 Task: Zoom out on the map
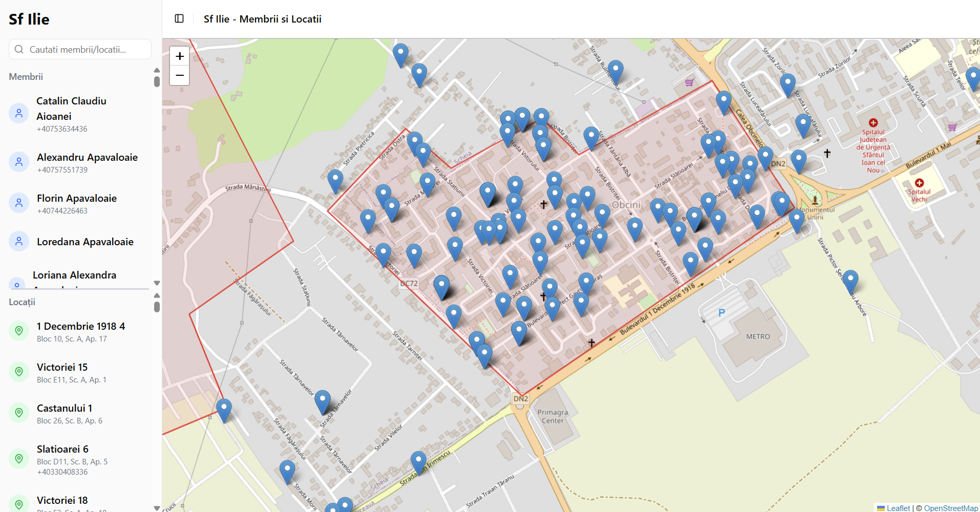click(x=180, y=75)
